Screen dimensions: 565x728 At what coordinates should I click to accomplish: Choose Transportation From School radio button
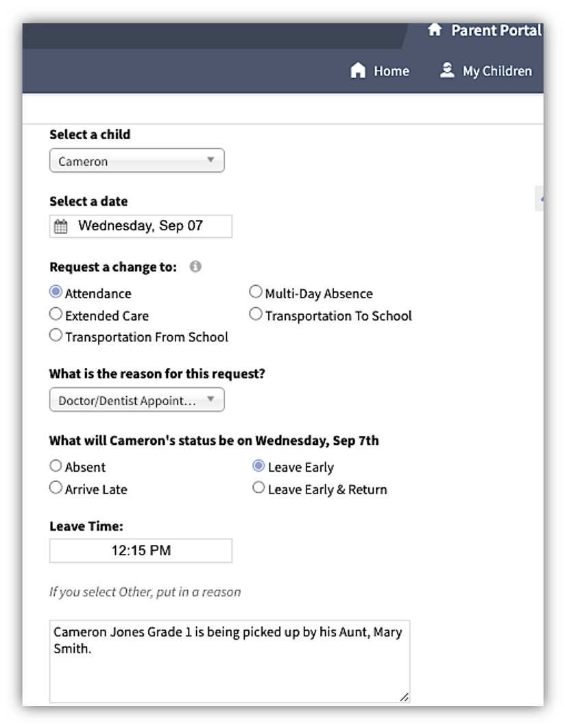[x=56, y=336]
